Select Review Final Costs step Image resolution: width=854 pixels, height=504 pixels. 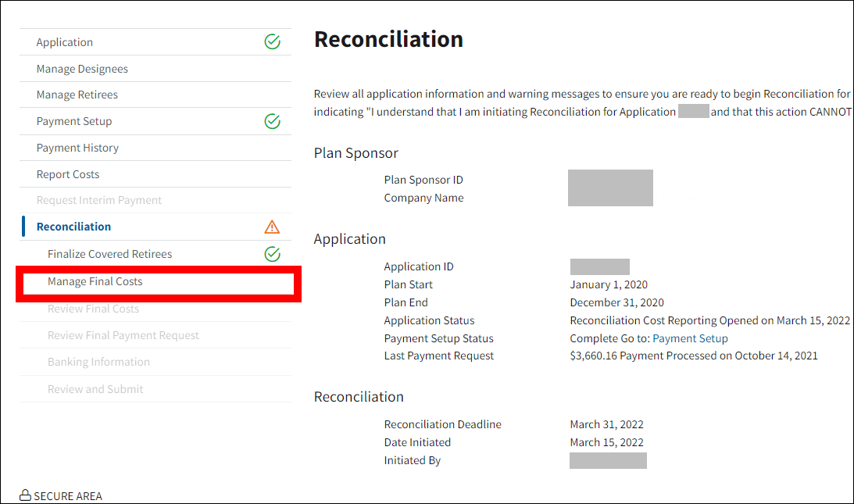(x=93, y=309)
